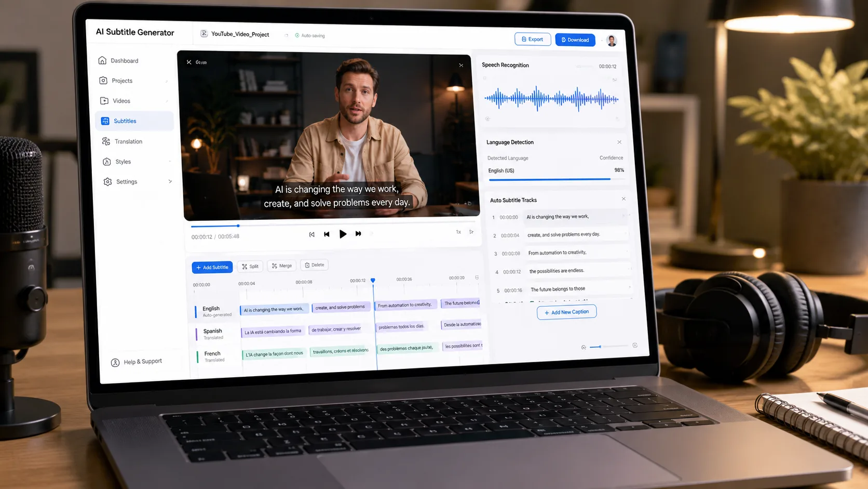Select the Subtitles sidebar entry
This screenshot has height=489, width=868.
point(134,121)
